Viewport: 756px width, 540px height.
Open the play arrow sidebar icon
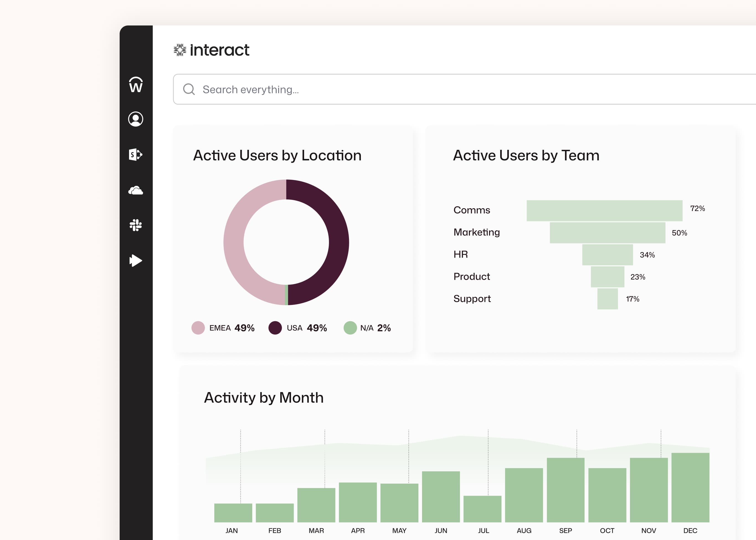click(136, 261)
